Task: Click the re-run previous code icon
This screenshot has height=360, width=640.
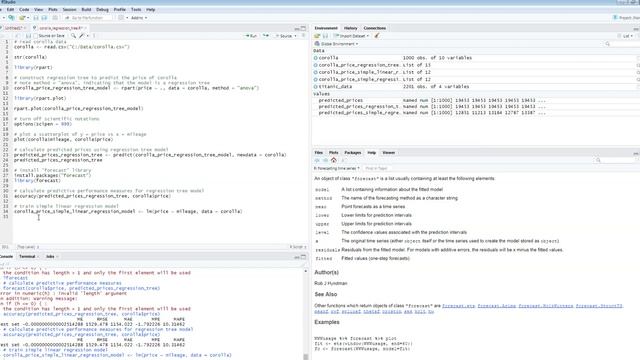Action: coord(266,36)
